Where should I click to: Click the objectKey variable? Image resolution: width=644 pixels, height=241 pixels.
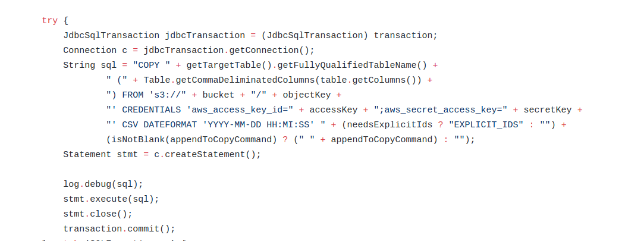pos(306,95)
